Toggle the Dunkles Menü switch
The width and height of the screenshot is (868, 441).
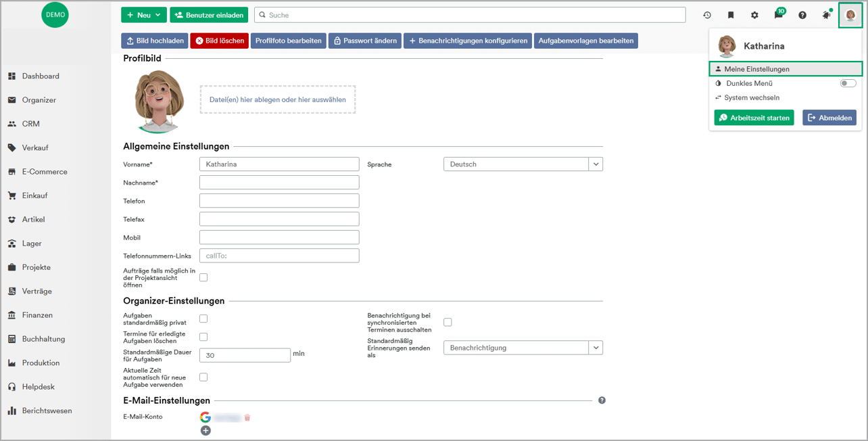click(x=848, y=83)
